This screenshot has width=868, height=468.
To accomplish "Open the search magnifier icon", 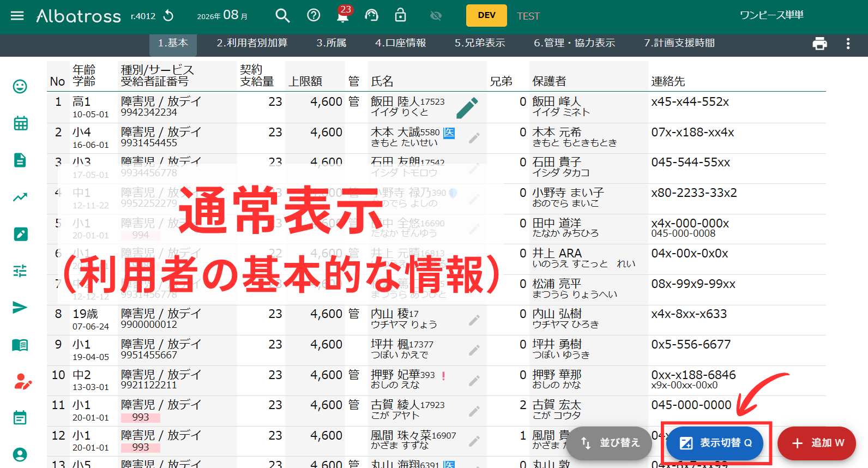I will (x=282, y=15).
